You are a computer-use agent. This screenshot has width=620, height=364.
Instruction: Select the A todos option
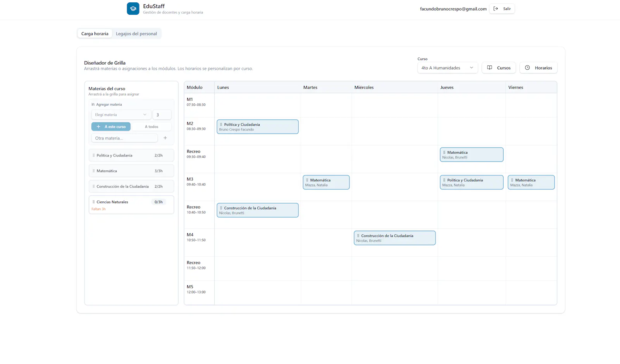pos(152,127)
